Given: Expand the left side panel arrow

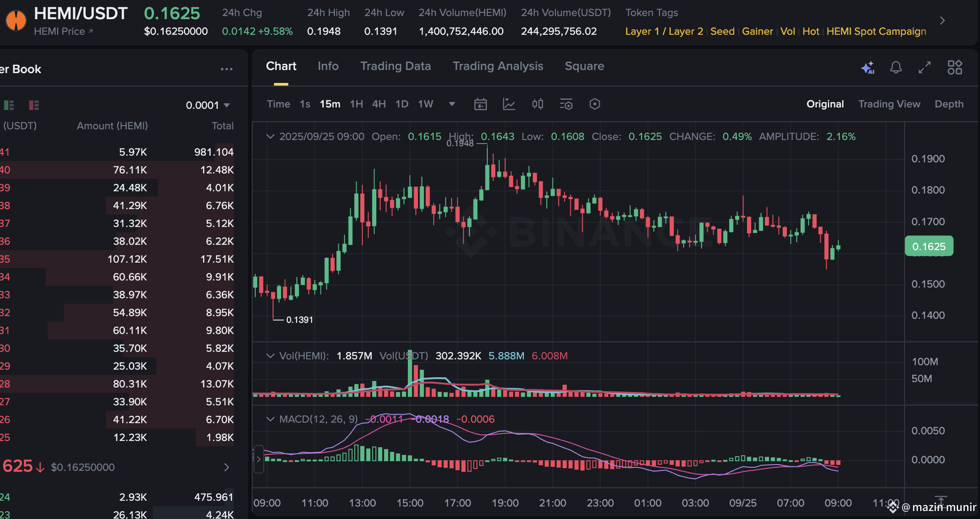Looking at the screenshot, I should 258,459.
